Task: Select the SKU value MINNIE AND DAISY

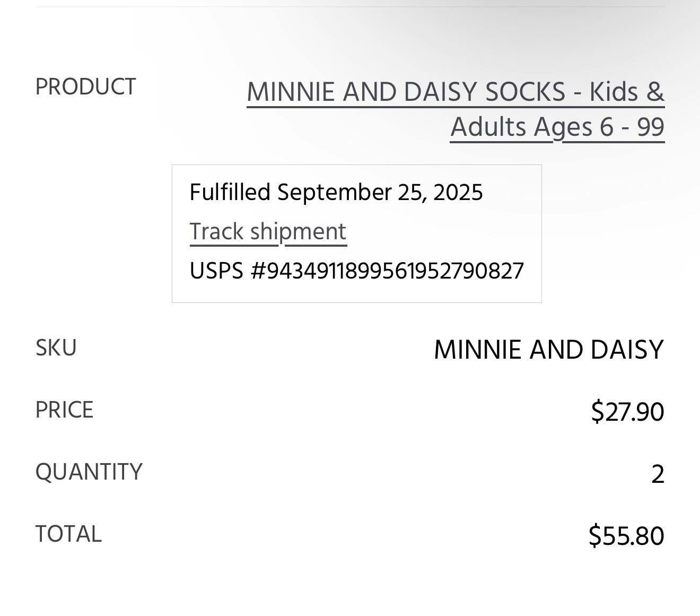Action: coord(548,350)
